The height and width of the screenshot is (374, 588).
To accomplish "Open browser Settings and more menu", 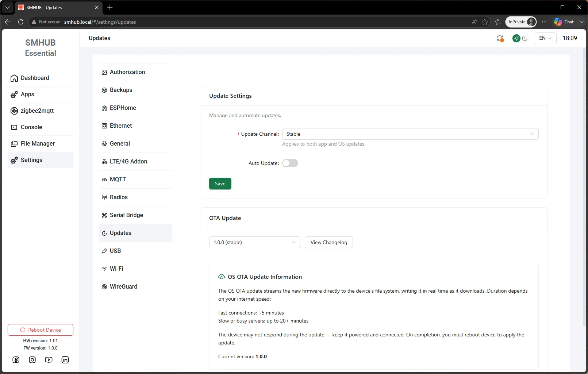I will pos(544,22).
